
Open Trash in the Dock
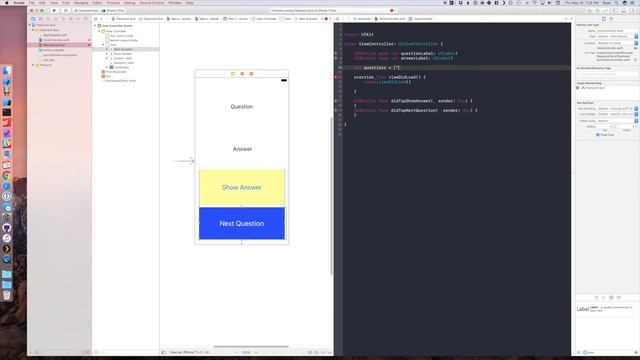click(x=7, y=295)
